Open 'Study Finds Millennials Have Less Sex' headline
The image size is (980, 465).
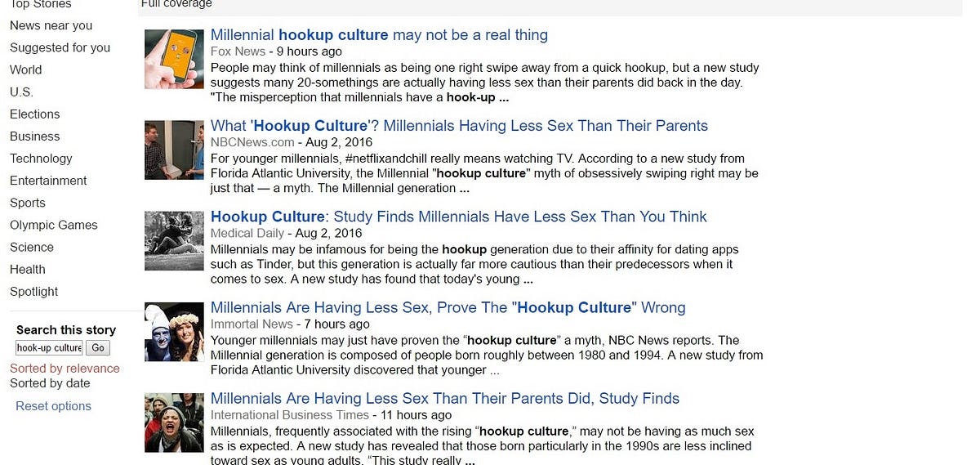pyautogui.click(x=458, y=217)
